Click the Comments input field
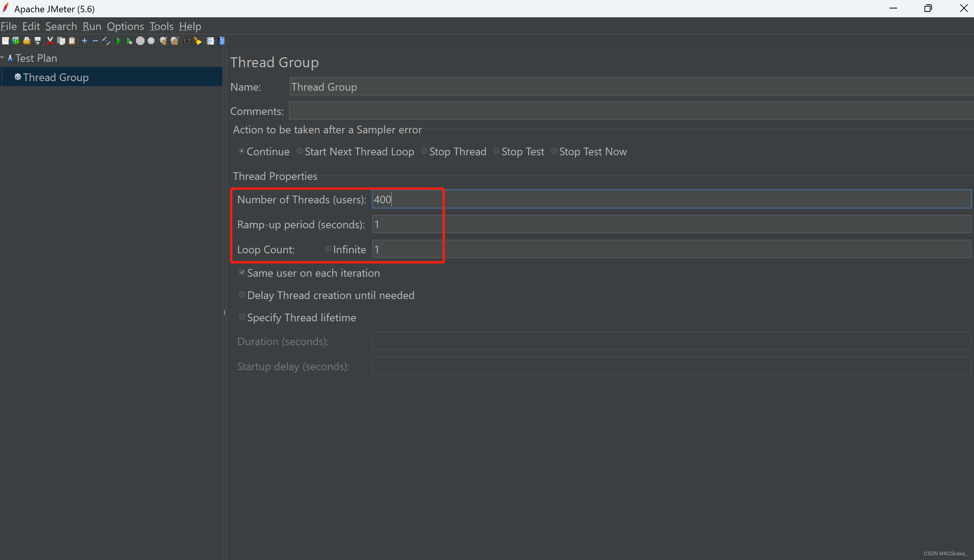974x560 pixels. pyautogui.click(x=632, y=111)
